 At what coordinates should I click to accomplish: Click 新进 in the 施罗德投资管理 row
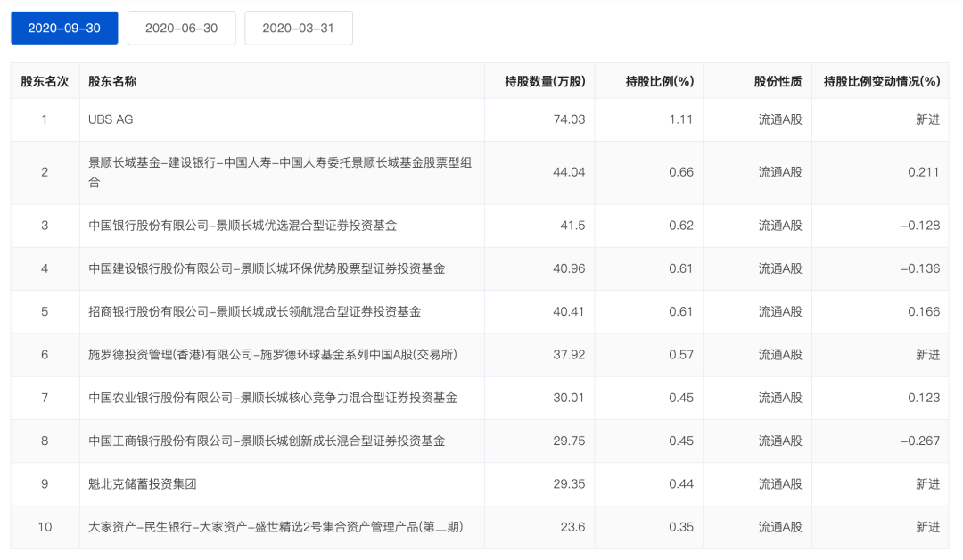928,355
